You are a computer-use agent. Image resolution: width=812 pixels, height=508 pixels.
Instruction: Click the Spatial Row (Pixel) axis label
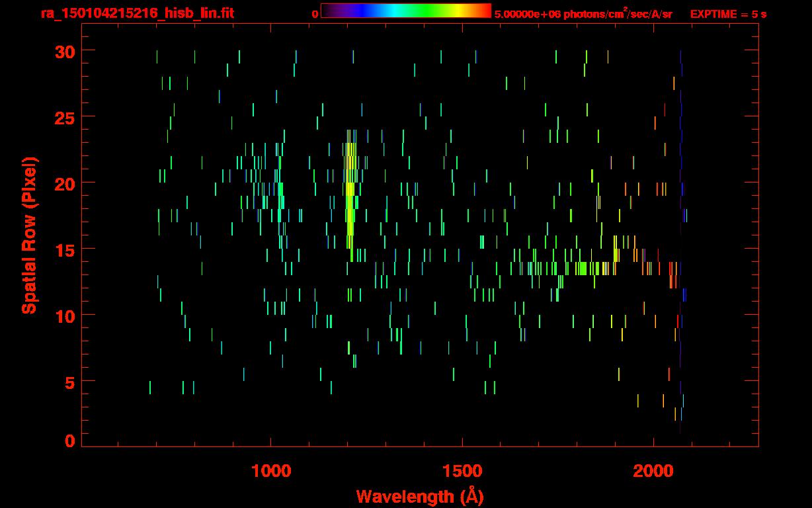point(29,235)
